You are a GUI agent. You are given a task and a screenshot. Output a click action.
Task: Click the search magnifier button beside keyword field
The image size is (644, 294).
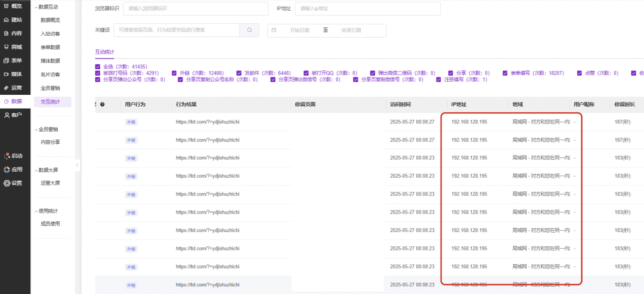coord(249,30)
